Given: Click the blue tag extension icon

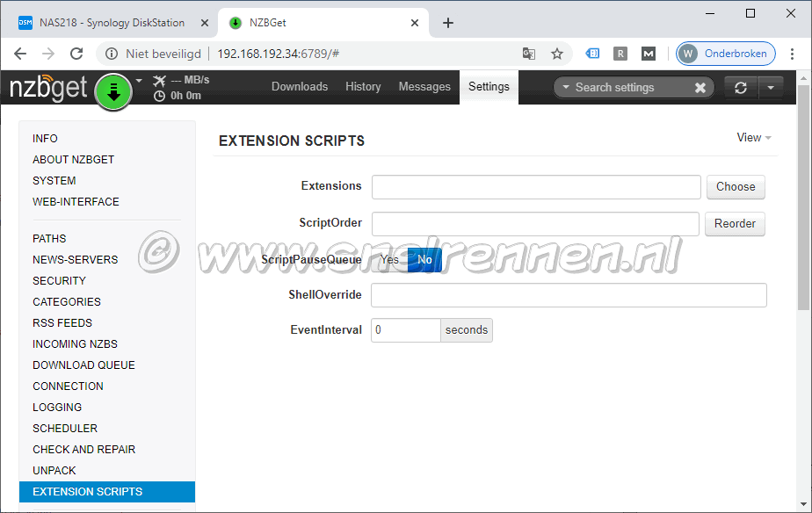Looking at the screenshot, I should click(x=592, y=54).
